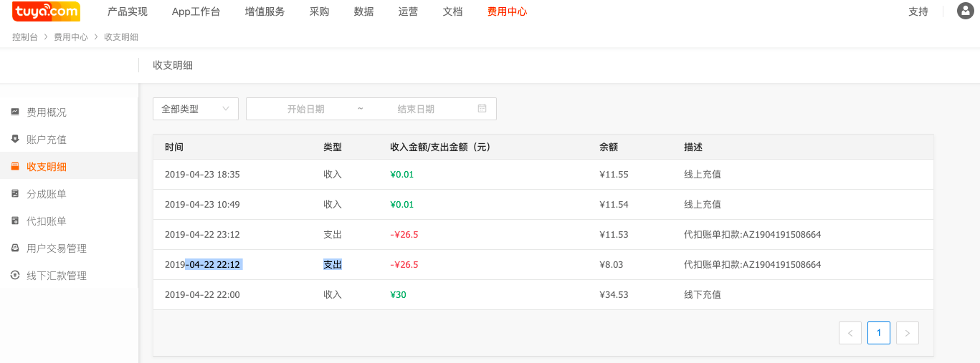Click the tuya.com logo

pos(47,11)
